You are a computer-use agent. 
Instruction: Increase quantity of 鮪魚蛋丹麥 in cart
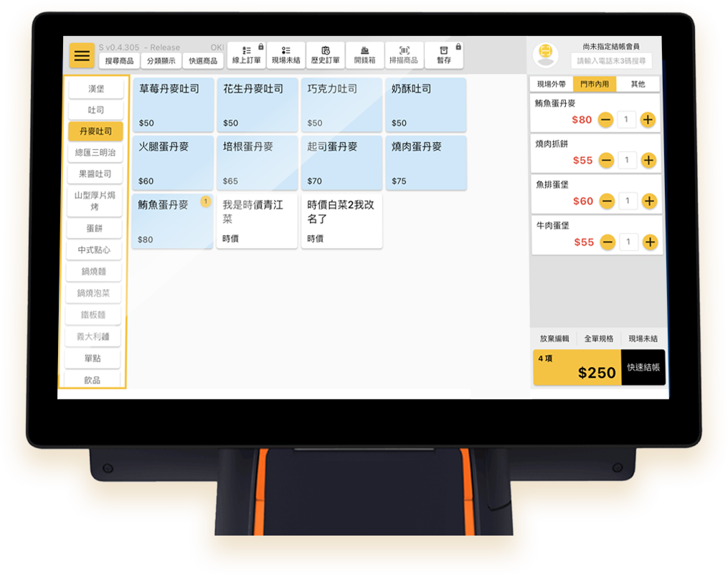[648, 120]
